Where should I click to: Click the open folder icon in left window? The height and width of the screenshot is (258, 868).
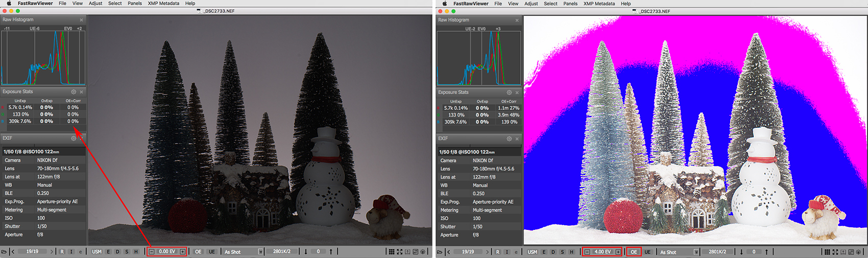point(4,252)
